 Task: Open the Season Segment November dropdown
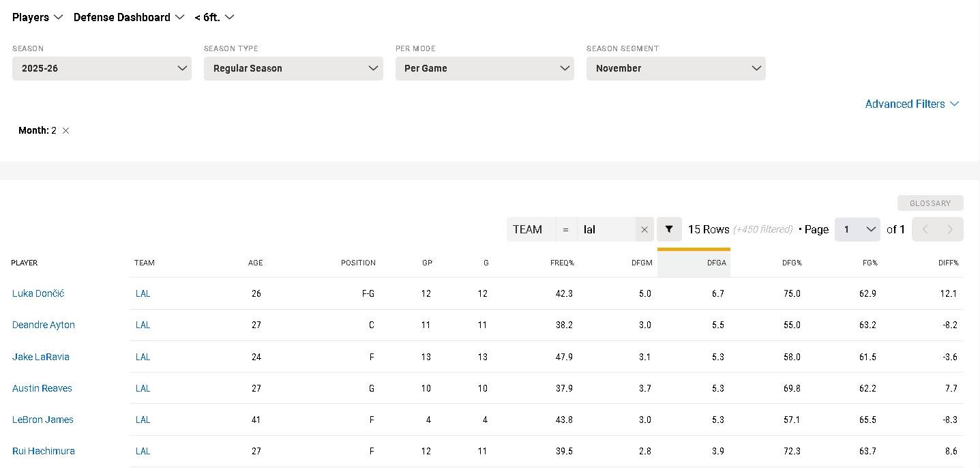click(x=675, y=68)
